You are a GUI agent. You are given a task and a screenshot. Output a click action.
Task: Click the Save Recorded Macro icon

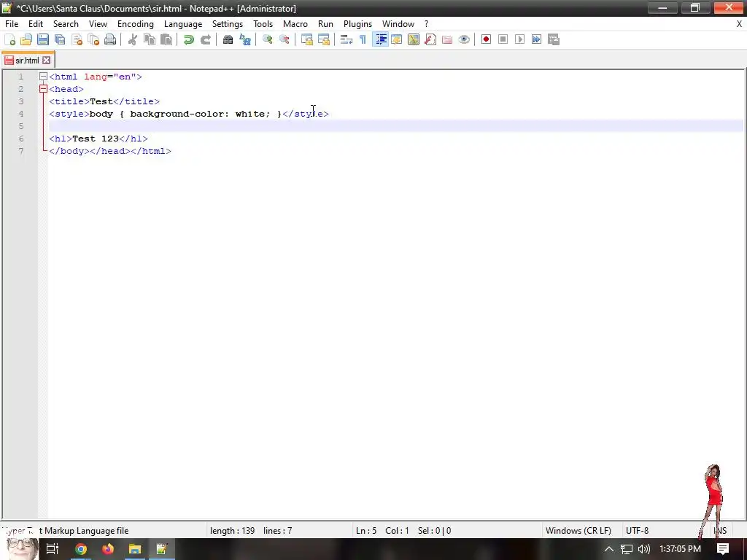(554, 39)
